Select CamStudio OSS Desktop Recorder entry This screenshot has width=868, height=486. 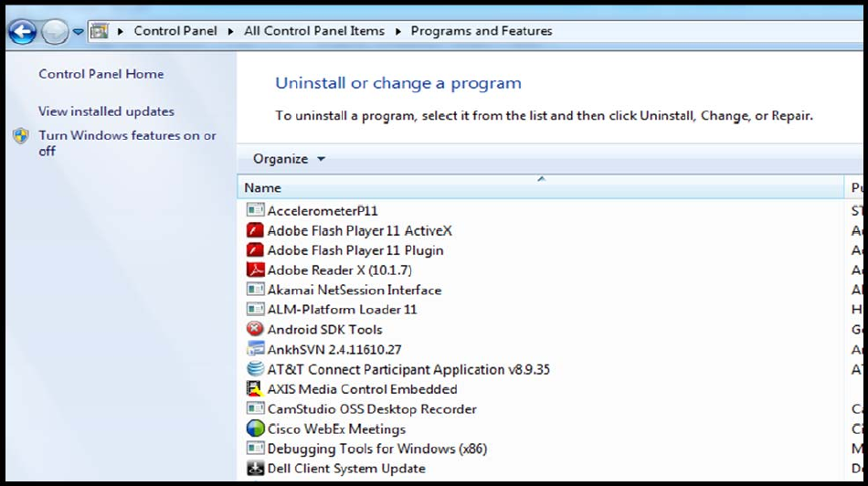pos(372,409)
